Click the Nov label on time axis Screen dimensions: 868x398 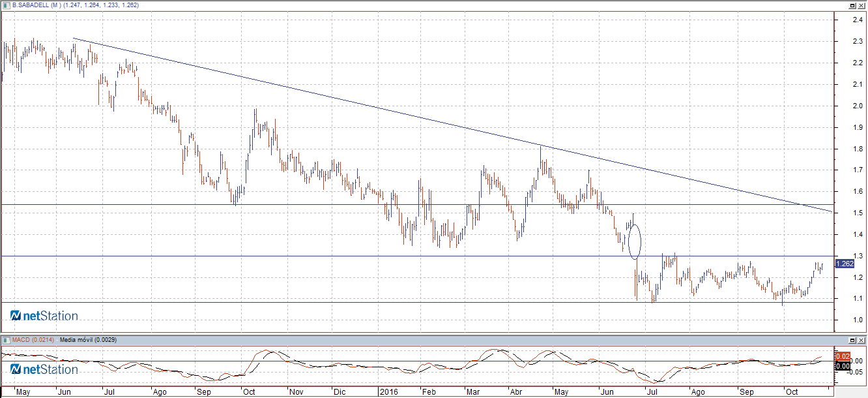pyautogui.click(x=297, y=393)
